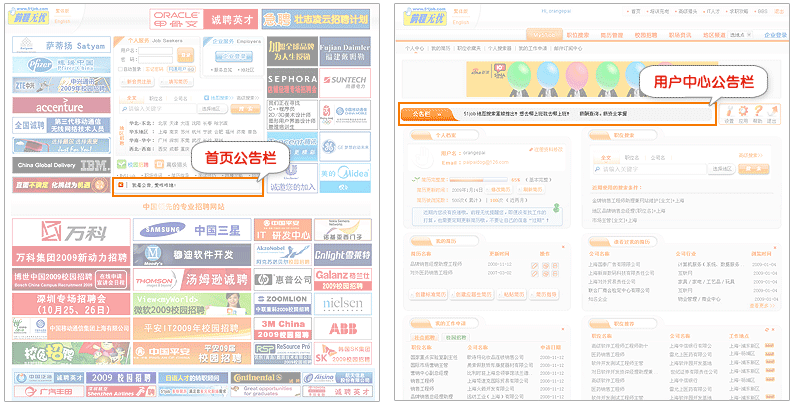Open region dropdown next to 地区频道 tab

[740, 35]
